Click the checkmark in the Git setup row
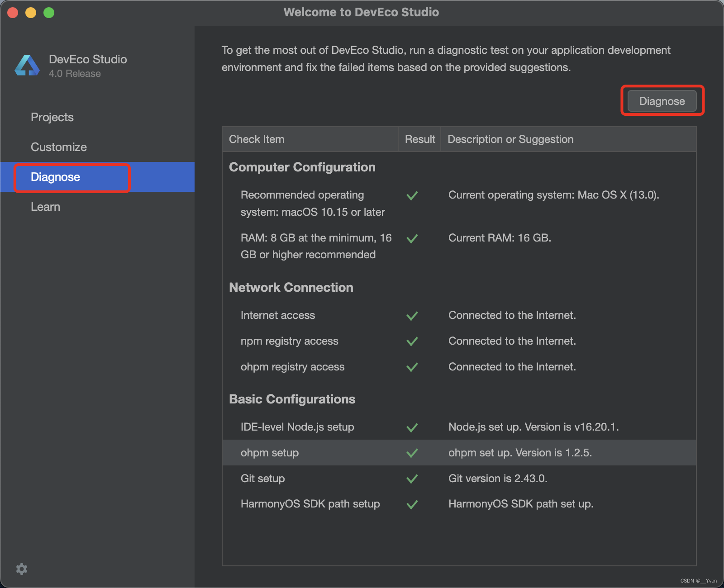Screen dimensions: 724x588 (412, 479)
